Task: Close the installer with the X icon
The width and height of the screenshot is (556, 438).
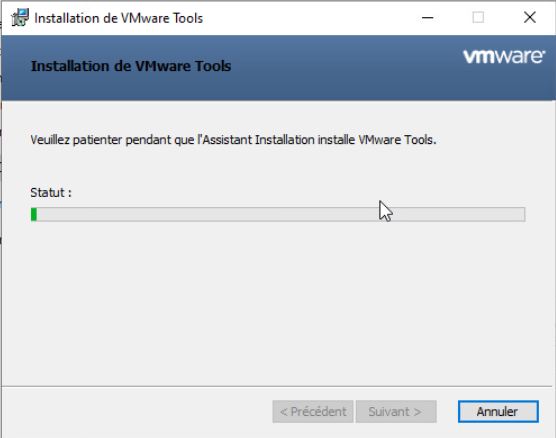Action: (x=530, y=17)
